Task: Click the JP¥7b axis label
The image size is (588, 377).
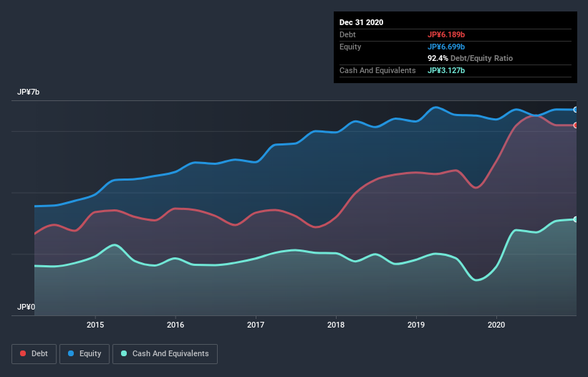Action: (28, 92)
